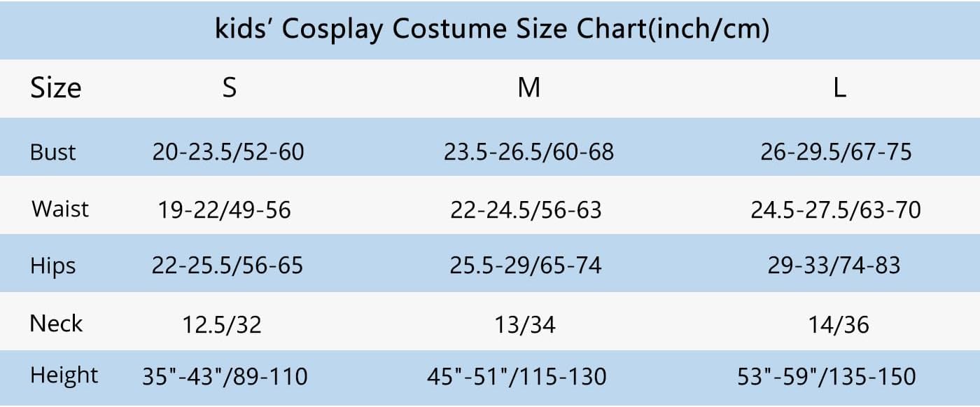Click waist value 19-22/49-56
980x407 pixels.
coord(224,209)
